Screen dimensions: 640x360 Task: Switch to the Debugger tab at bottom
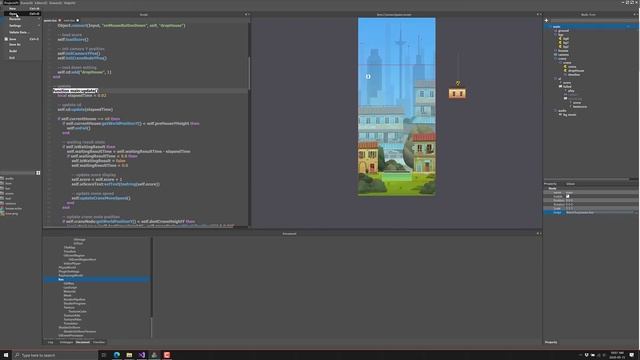66,342
